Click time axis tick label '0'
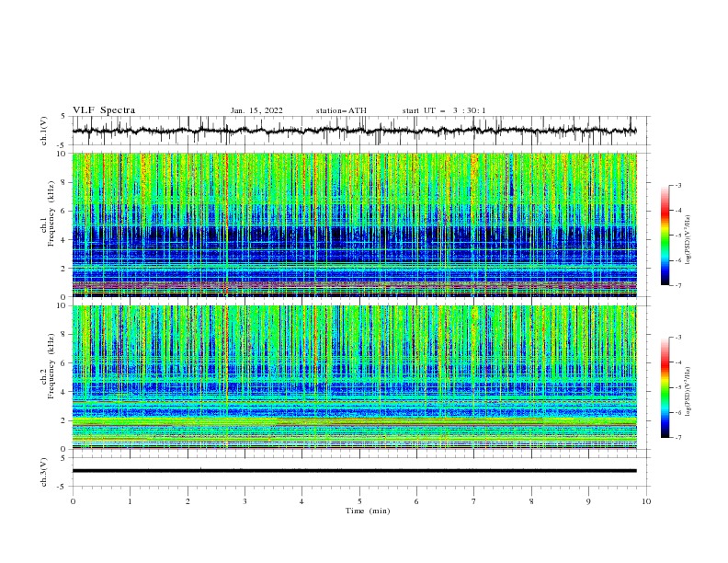 point(73,501)
